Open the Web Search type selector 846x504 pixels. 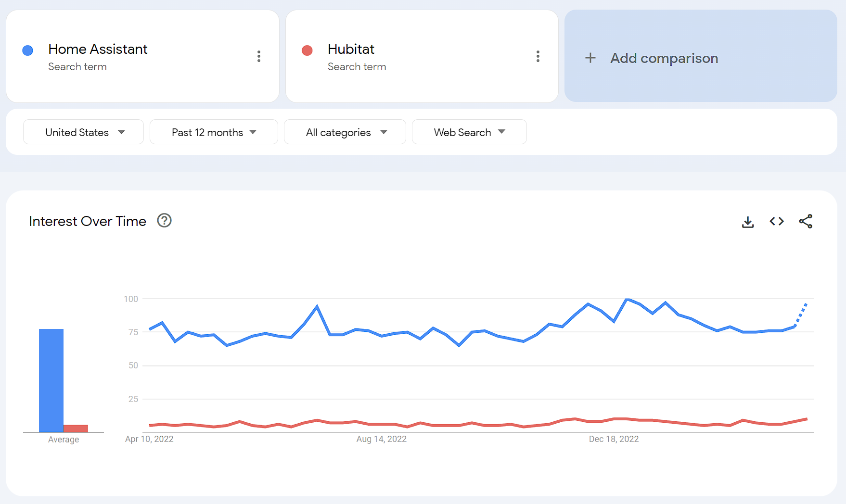(469, 132)
